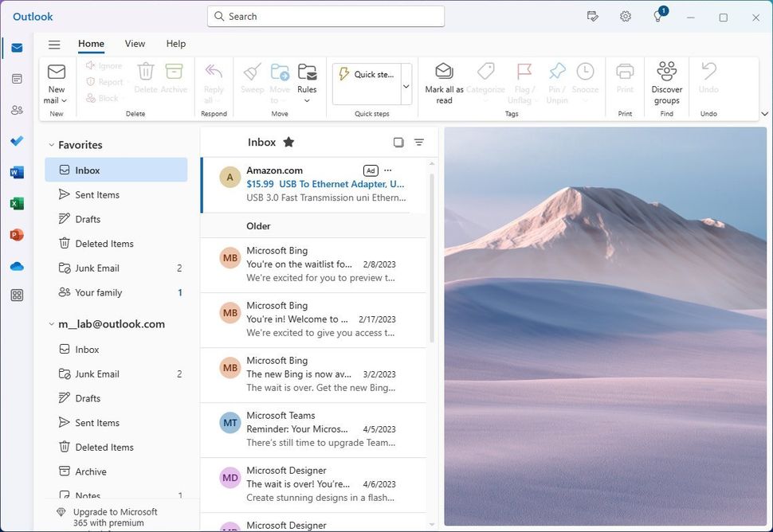Click inside the Search field
Screen dimensions: 773x532
tap(325, 16)
